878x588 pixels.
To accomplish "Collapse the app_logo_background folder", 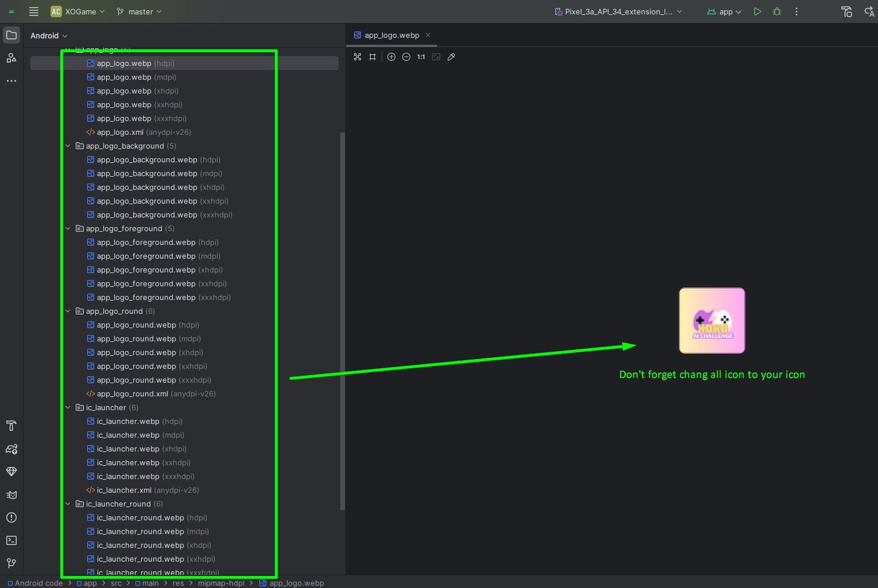I will (68, 146).
